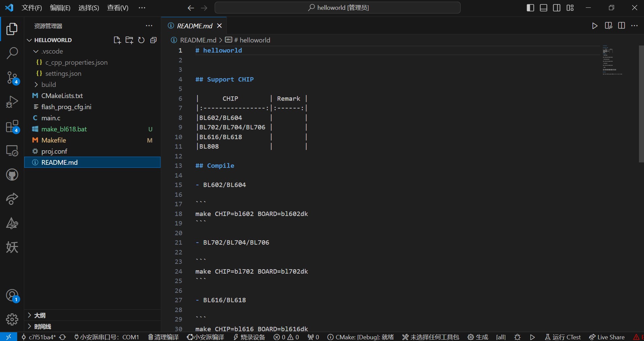Toggle primary sidebar visibility
Screen dimensions: 644x341
[530, 8]
